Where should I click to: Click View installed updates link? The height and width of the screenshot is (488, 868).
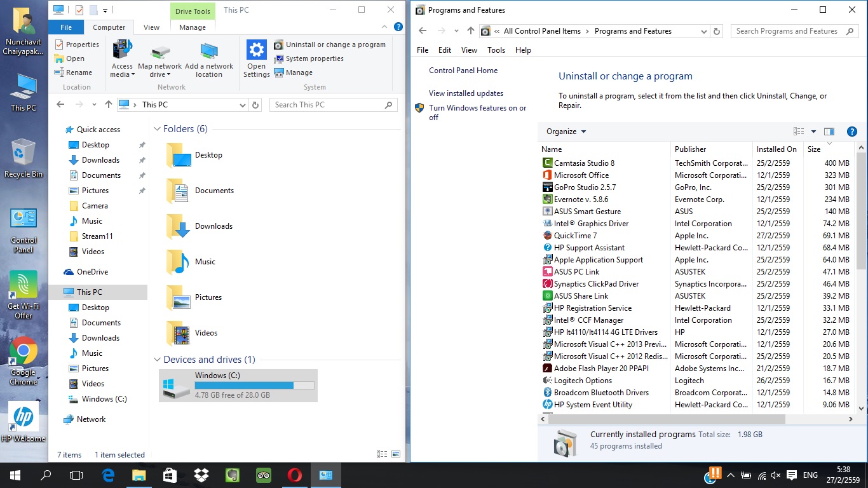[466, 93]
